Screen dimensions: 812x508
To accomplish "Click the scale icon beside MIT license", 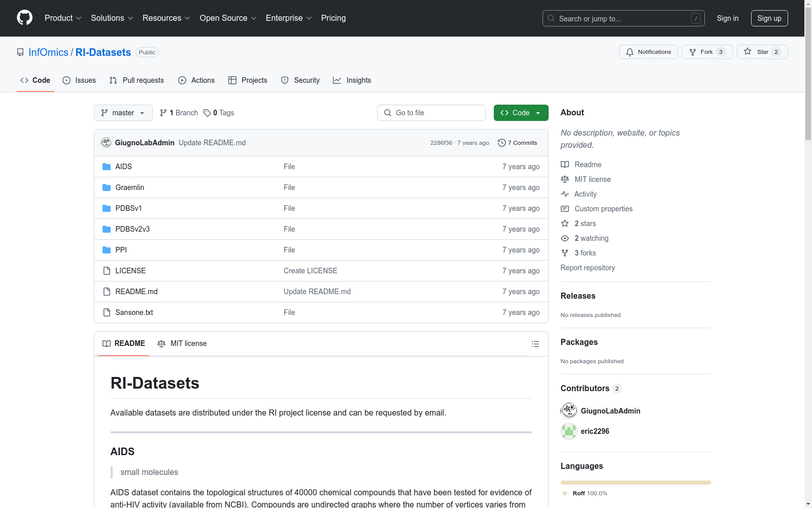I will click(x=565, y=179).
